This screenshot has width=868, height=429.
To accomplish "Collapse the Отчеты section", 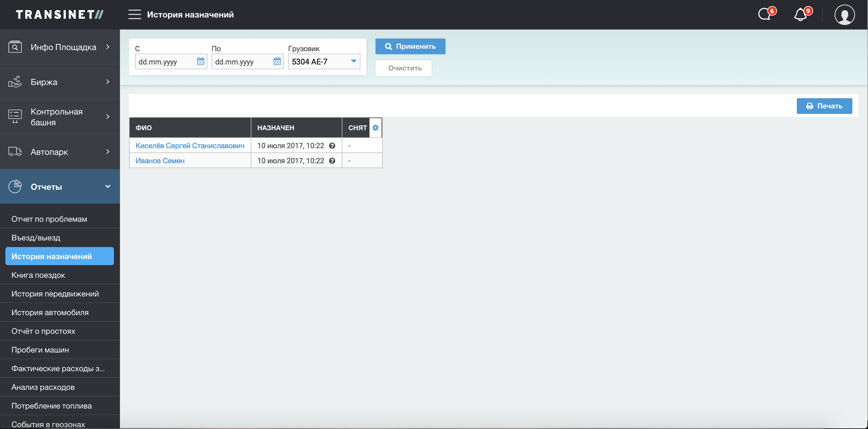I will tap(60, 186).
